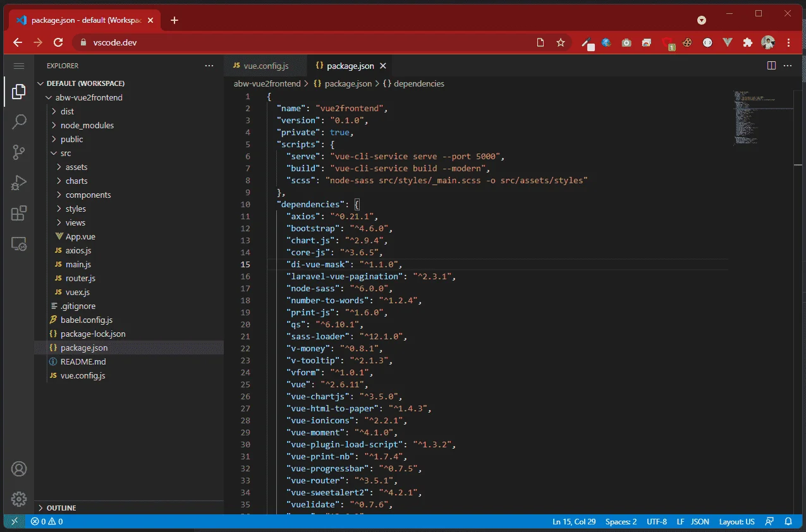Go forward in the browser
This screenshot has height=532, width=806.
(38, 42)
